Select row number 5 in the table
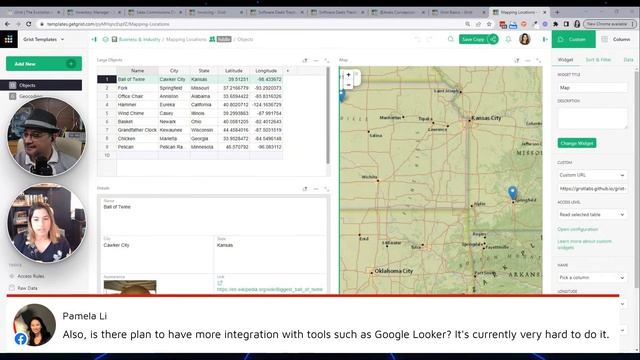Viewport: 640px width, 360px height. pyautogui.click(x=107, y=113)
